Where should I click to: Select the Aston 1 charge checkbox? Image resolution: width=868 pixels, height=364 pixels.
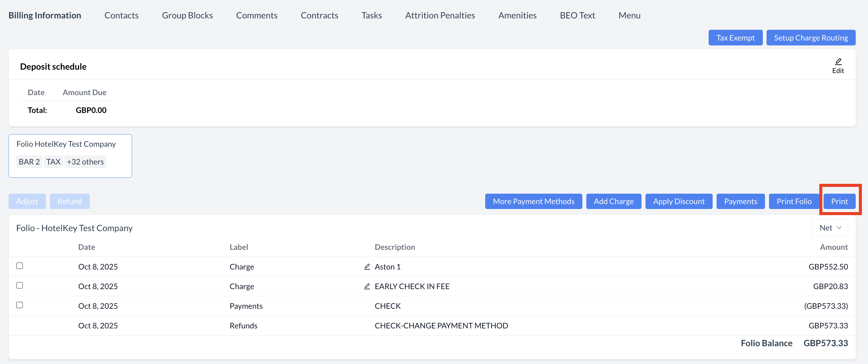(x=20, y=266)
